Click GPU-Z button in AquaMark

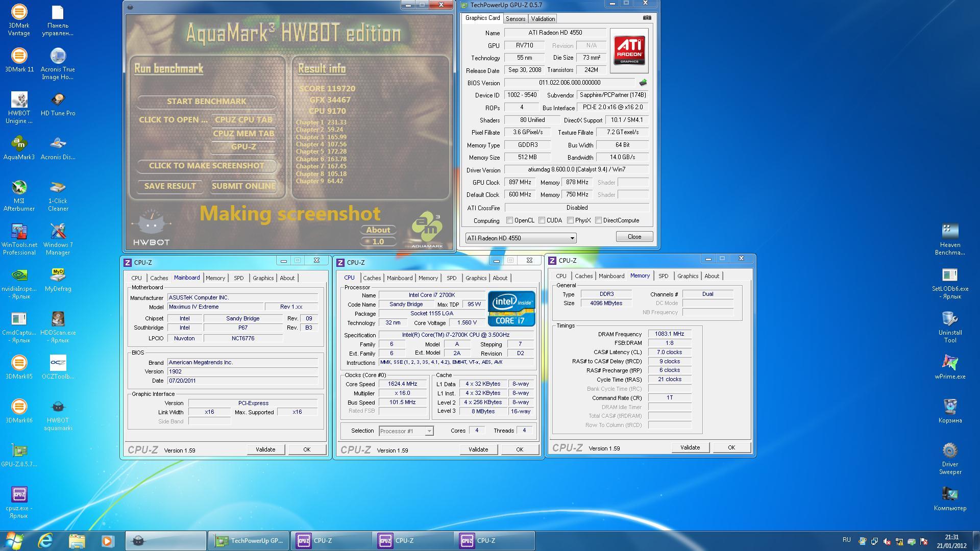pos(243,147)
